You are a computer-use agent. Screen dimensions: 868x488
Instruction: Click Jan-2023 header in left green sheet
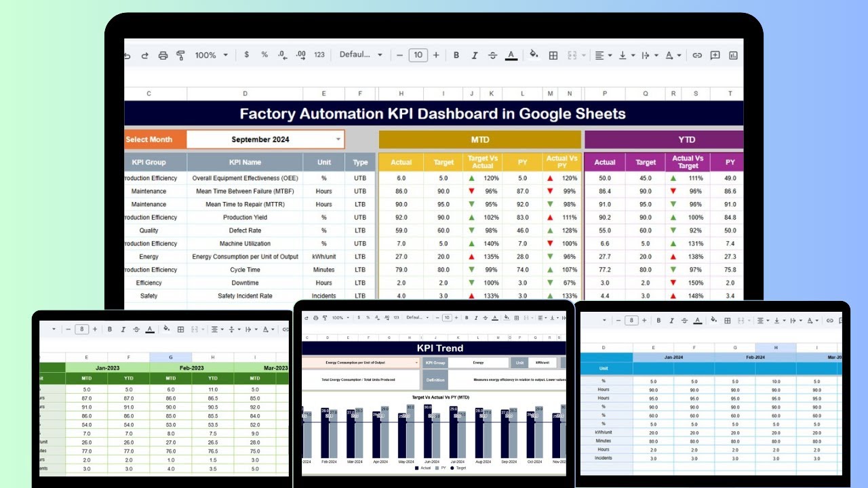pyautogui.click(x=108, y=368)
